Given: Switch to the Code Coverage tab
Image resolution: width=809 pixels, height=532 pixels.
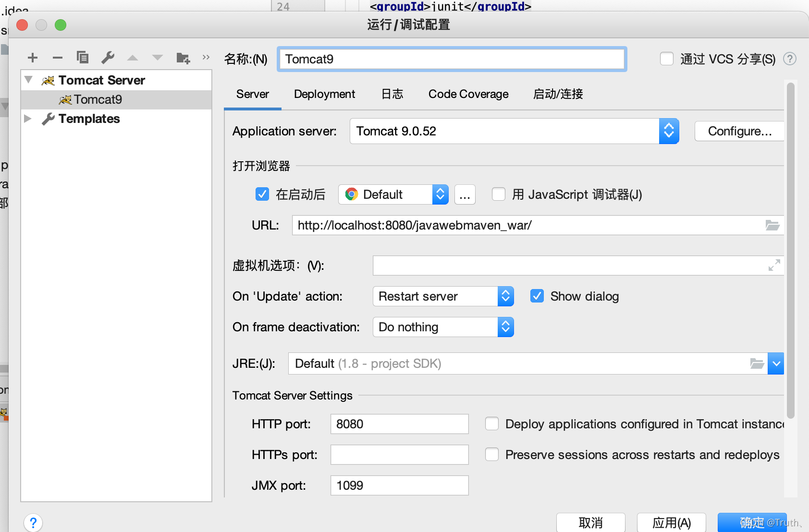Looking at the screenshot, I should 468,94.
